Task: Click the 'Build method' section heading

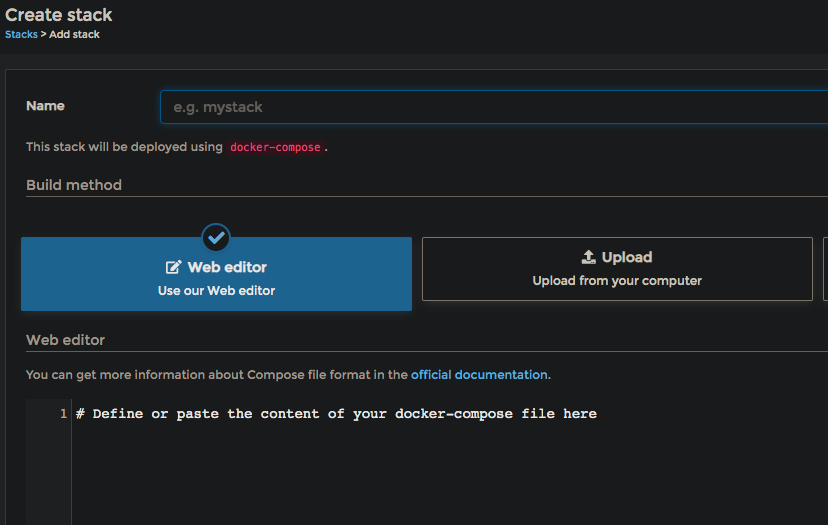Action: pyautogui.click(x=74, y=185)
